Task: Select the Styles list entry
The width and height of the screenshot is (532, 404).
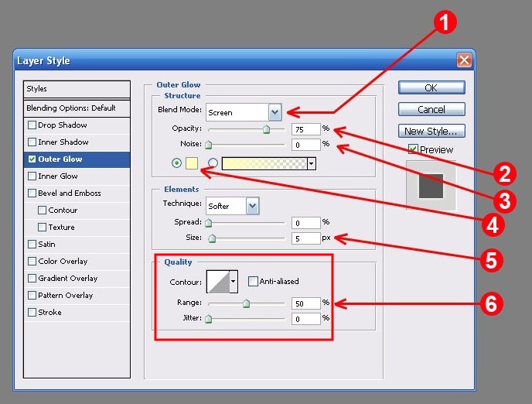Action: click(77, 89)
